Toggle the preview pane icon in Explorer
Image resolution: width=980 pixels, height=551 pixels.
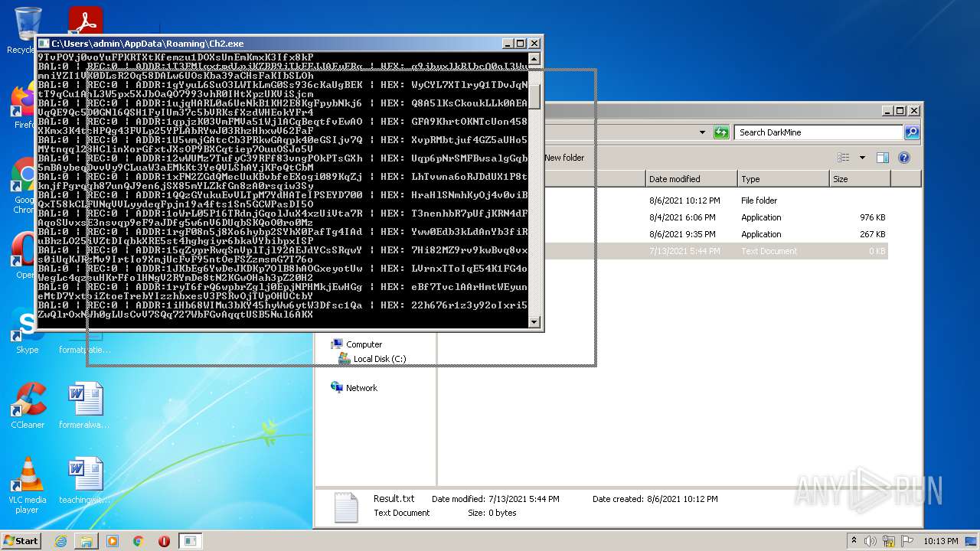(882, 158)
